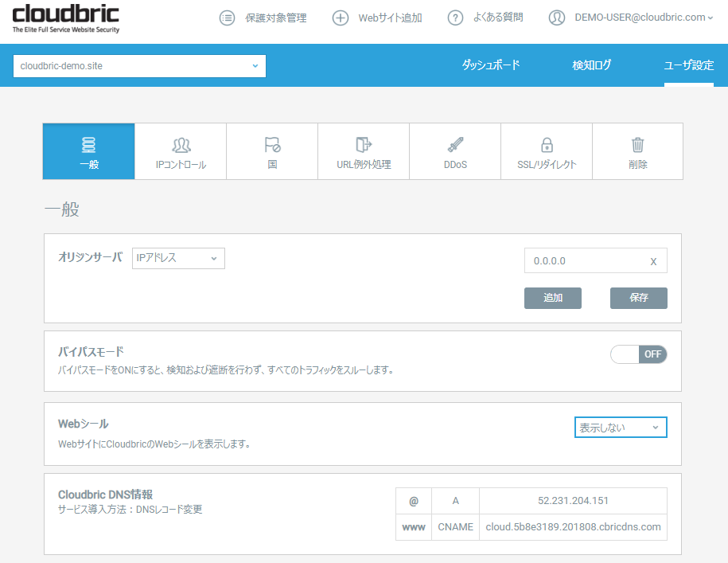Click the www host cell
Viewport: 728px width, 563px height.
click(x=414, y=527)
